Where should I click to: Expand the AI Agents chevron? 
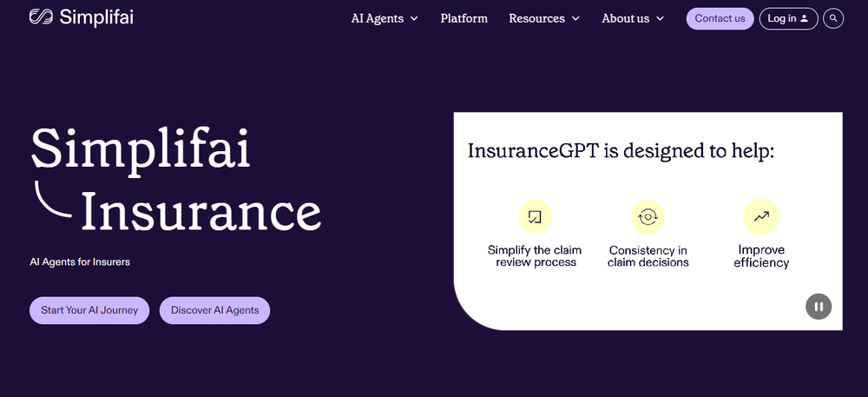pyautogui.click(x=414, y=19)
